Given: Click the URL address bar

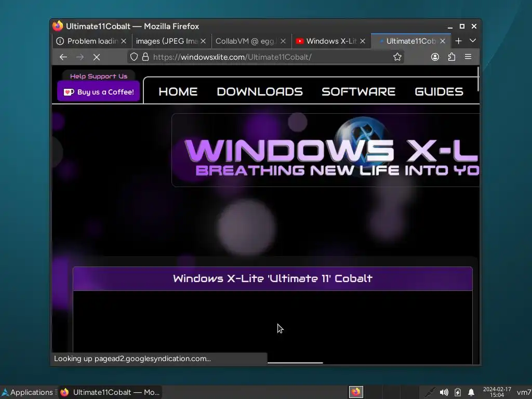Looking at the screenshot, I should pyautogui.click(x=265, y=57).
